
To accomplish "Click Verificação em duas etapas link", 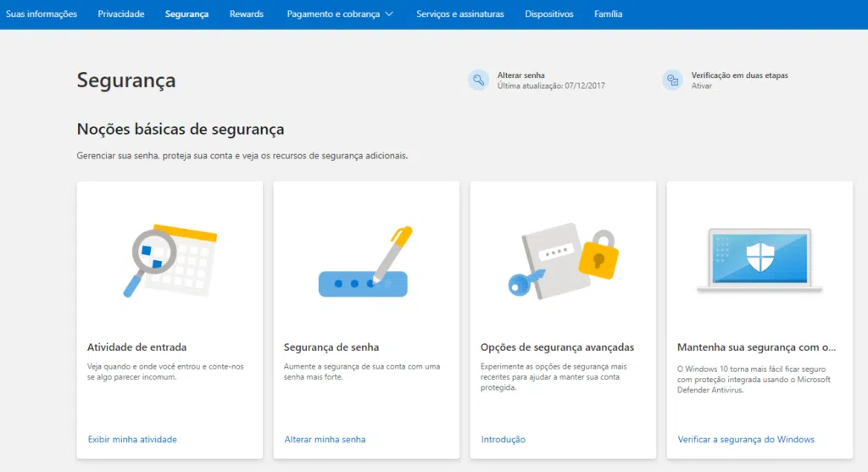I will pyautogui.click(x=739, y=75).
